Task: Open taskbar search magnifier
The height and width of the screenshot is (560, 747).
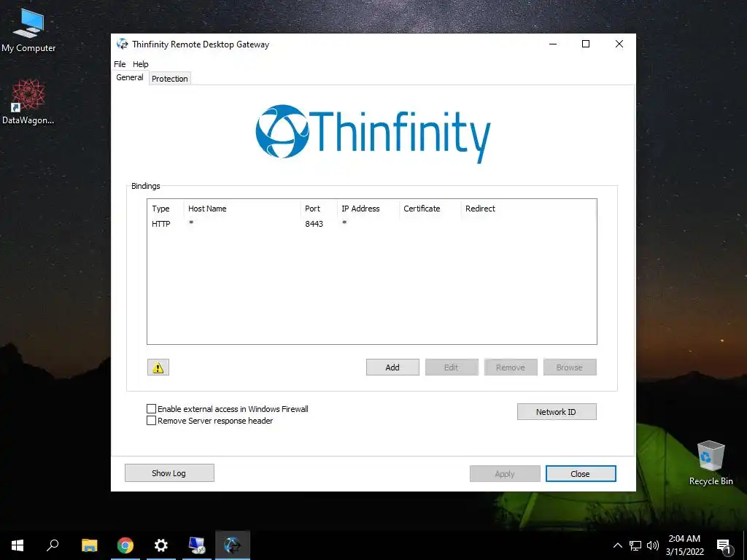Action: [x=53, y=545]
